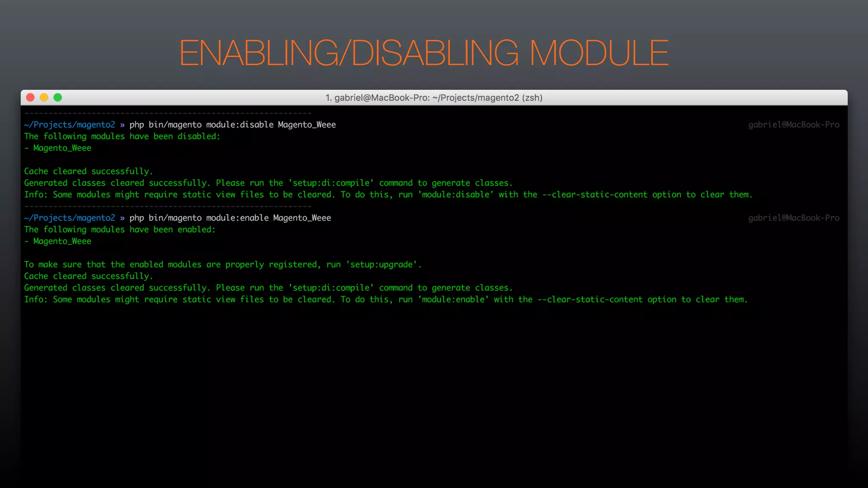Click the Info line mentioning 'module:enable' option
Viewport: 868px width, 488px height.
click(x=386, y=299)
